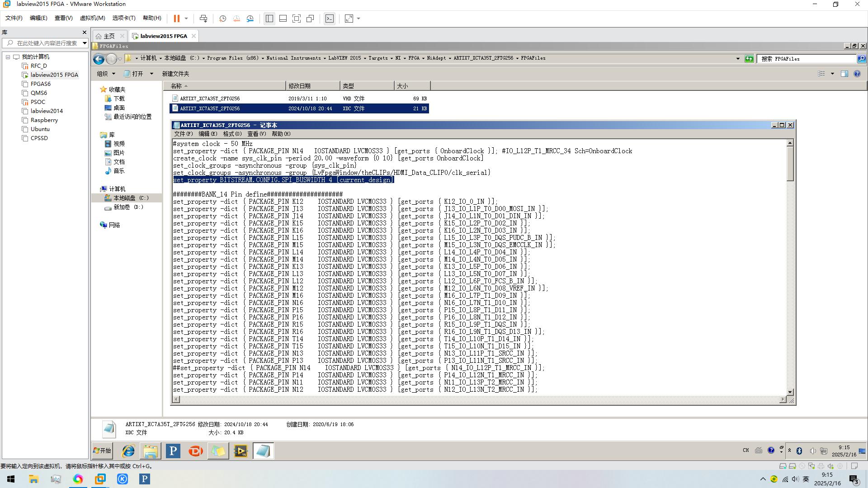The height and width of the screenshot is (488, 868).
Task: Open 下载 in favorites
Action: click(119, 99)
